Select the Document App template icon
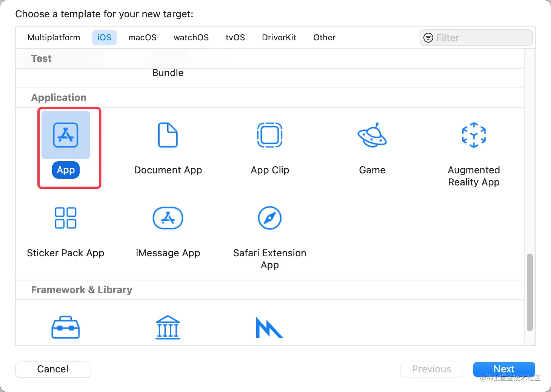The height and width of the screenshot is (392, 551). click(x=168, y=135)
